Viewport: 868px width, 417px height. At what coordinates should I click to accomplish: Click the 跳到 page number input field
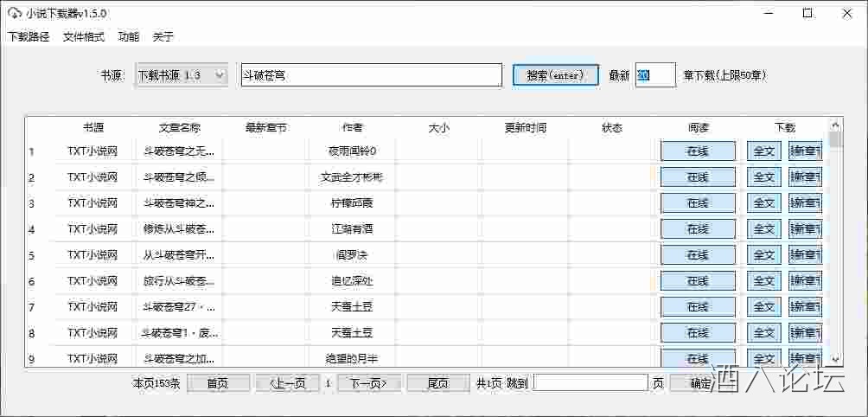point(590,383)
